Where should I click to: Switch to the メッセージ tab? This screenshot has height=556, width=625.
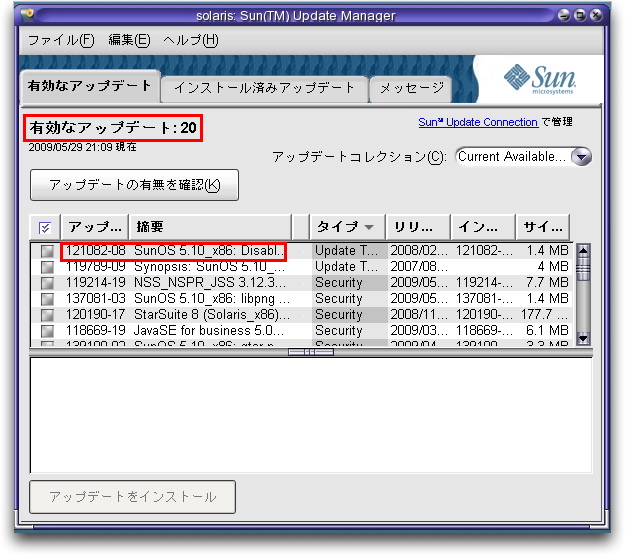coord(410,88)
